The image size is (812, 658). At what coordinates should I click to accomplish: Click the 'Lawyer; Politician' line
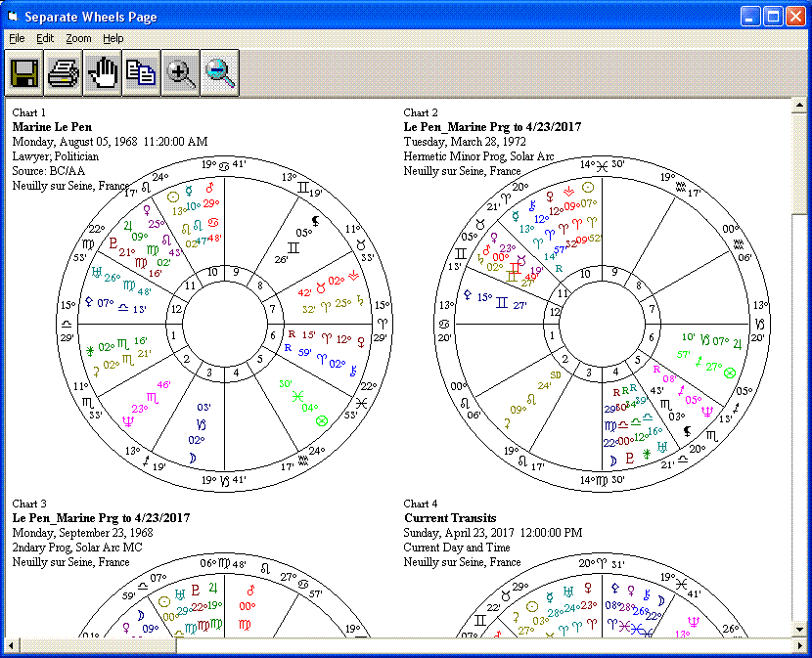coord(56,156)
